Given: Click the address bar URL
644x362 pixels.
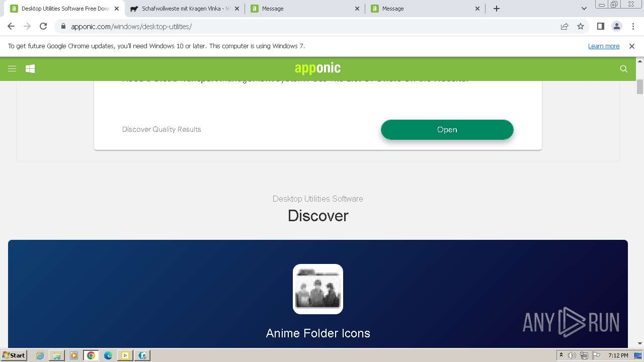Looking at the screenshot, I should point(131,27).
